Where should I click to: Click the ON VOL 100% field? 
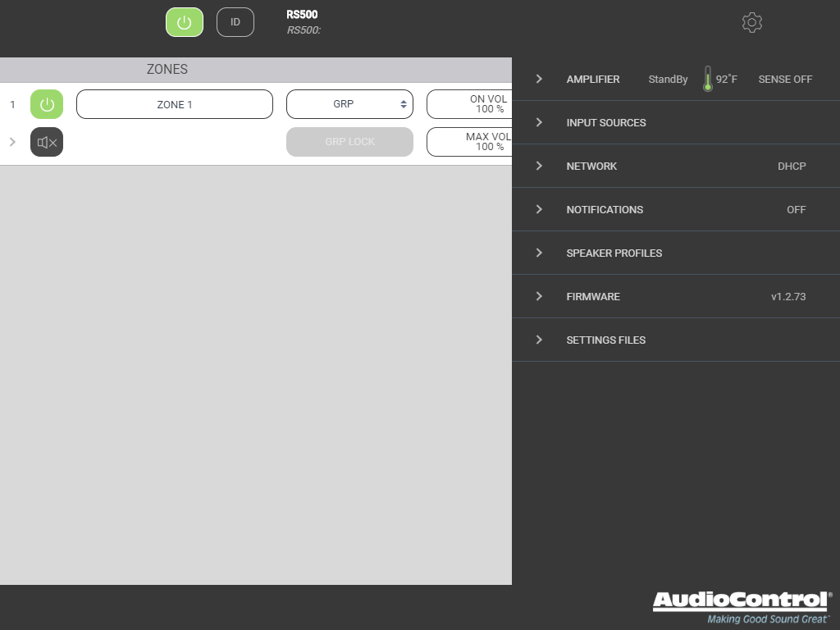(x=469, y=105)
